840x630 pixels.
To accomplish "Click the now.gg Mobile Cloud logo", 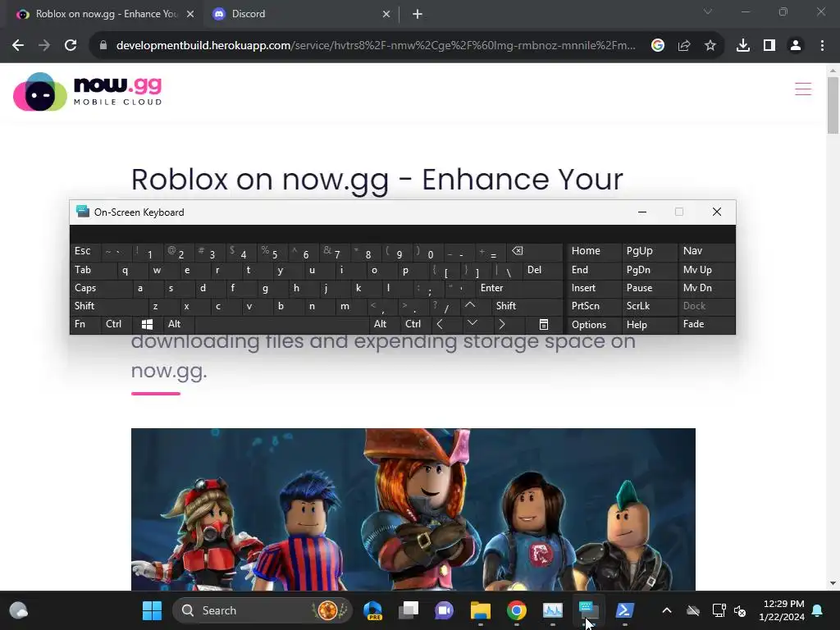I will tap(87, 92).
